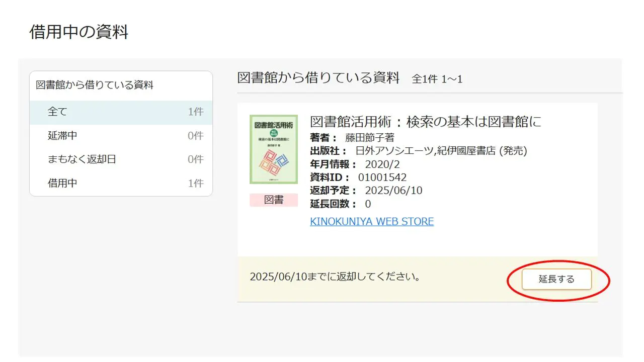The image size is (644, 362).
Task: Click the 1件 count beside 全て
Action: point(196,112)
